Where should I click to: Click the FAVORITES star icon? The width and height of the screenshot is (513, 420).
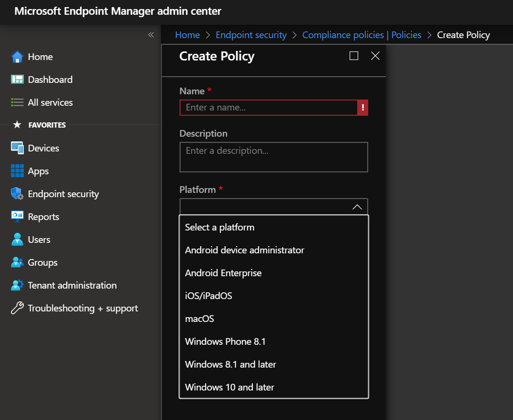point(18,125)
